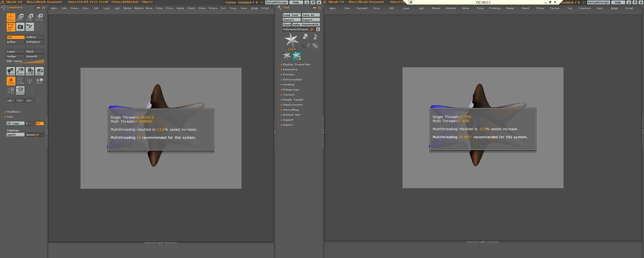This screenshot has width=644, height=258.
Task: Click the Scale magnifier icon below Edit Curve
Action: point(20,71)
